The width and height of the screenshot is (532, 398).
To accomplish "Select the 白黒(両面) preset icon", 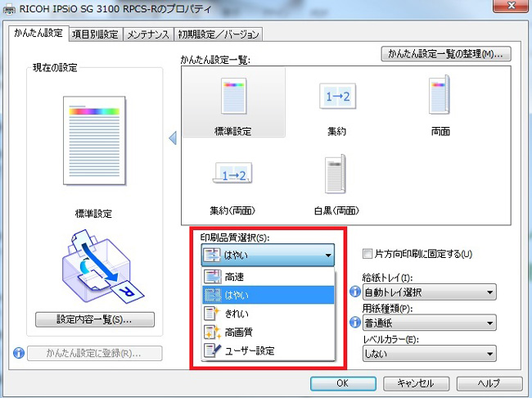I will tap(336, 174).
